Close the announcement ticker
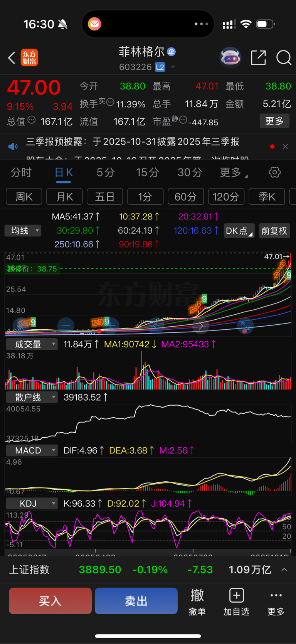 (x=285, y=147)
